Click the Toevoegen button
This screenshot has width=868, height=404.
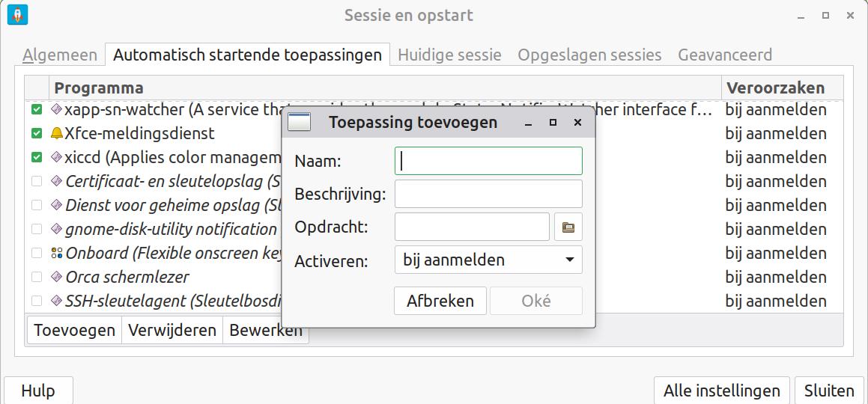click(x=74, y=331)
